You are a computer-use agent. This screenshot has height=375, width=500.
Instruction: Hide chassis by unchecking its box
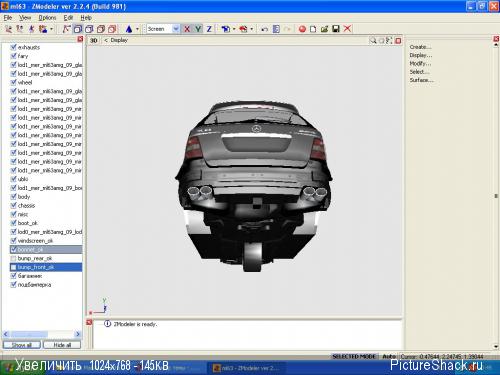[13, 205]
